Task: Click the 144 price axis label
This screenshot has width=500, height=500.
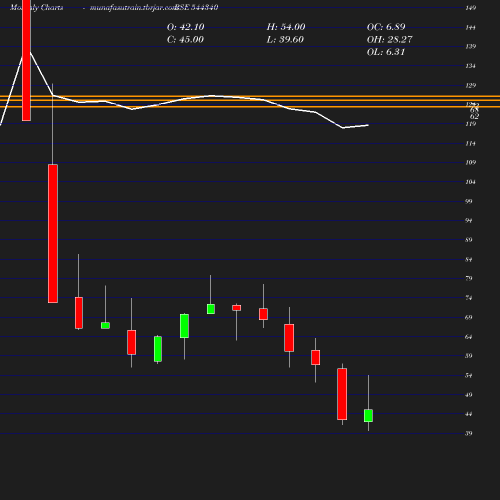Action: coord(471,27)
